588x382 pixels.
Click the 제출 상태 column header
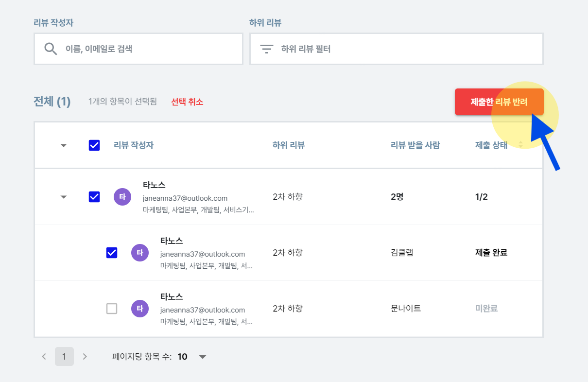click(491, 145)
